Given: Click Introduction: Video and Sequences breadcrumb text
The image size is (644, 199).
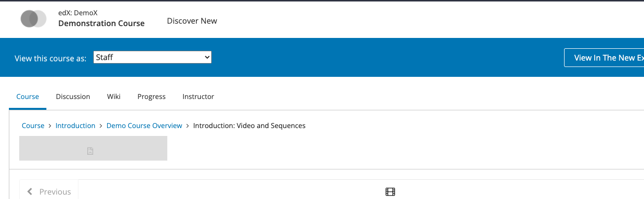Looking at the screenshot, I should coord(249,126).
